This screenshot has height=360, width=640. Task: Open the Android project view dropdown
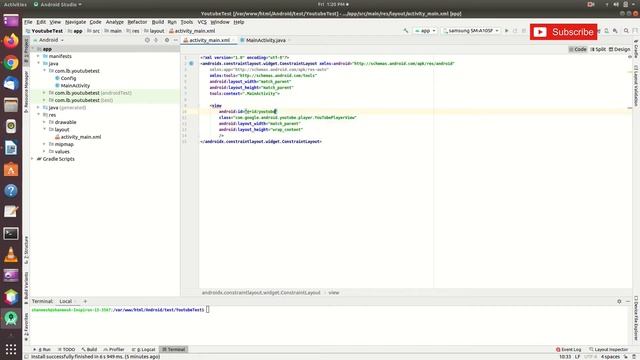click(51, 40)
